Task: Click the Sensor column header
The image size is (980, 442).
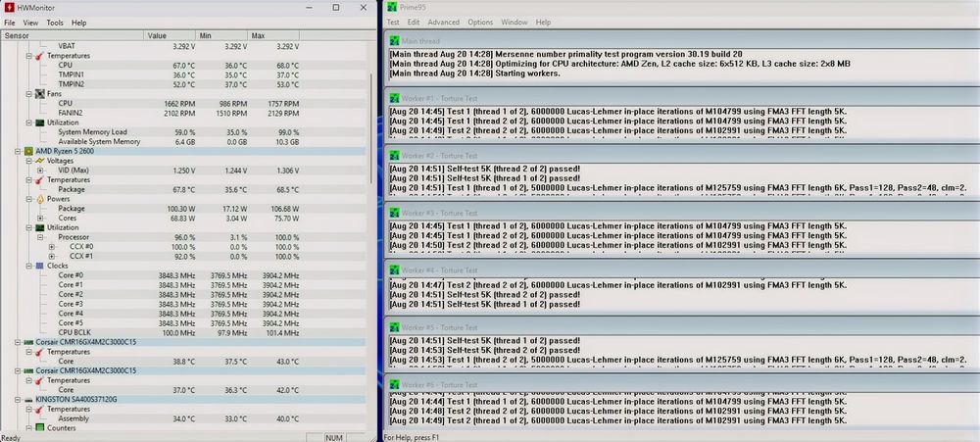Action: coord(72,35)
